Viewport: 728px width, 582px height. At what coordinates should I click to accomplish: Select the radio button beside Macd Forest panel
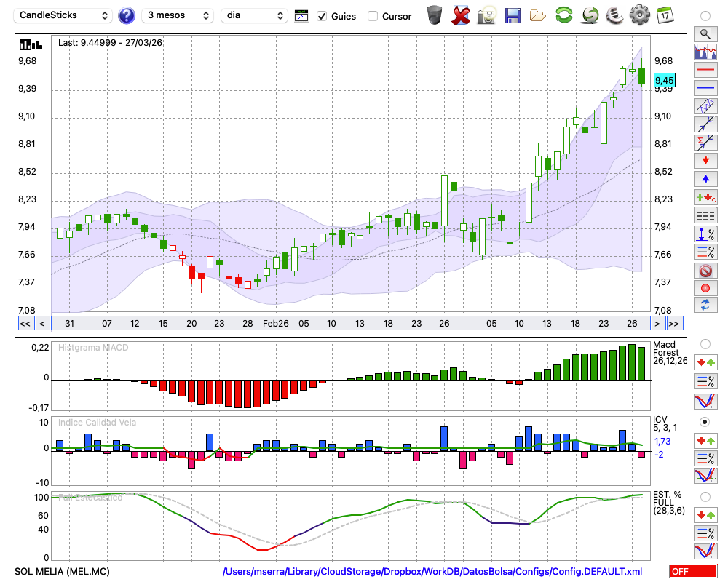point(705,343)
